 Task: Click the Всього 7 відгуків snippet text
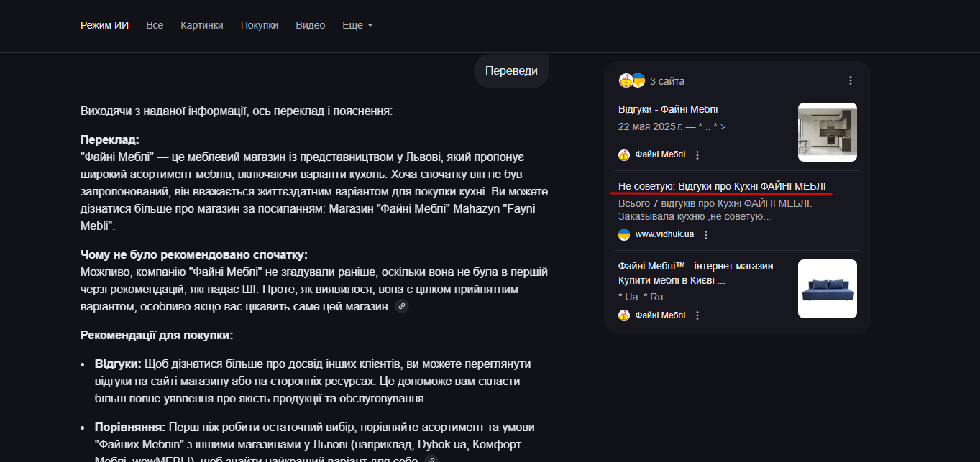point(715,210)
